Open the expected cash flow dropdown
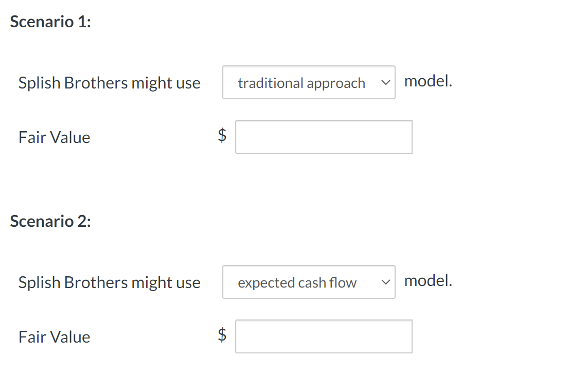Image resolution: width=568 pixels, height=392 pixels. click(308, 282)
